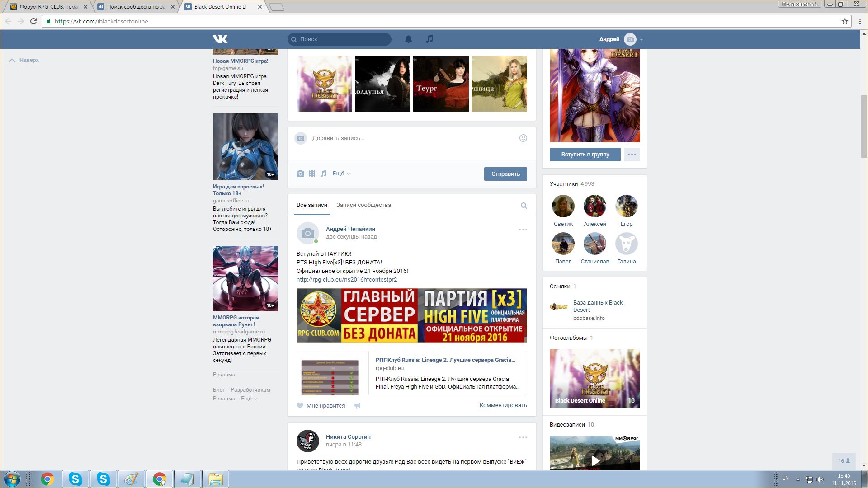
Task: Bookmark the page with the star icon
Action: tap(844, 21)
